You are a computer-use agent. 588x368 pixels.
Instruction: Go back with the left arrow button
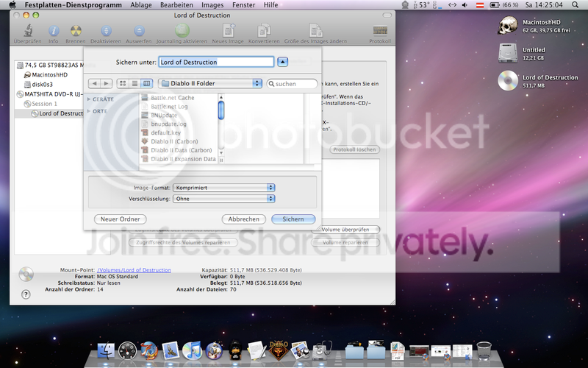(x=95, y=83)
